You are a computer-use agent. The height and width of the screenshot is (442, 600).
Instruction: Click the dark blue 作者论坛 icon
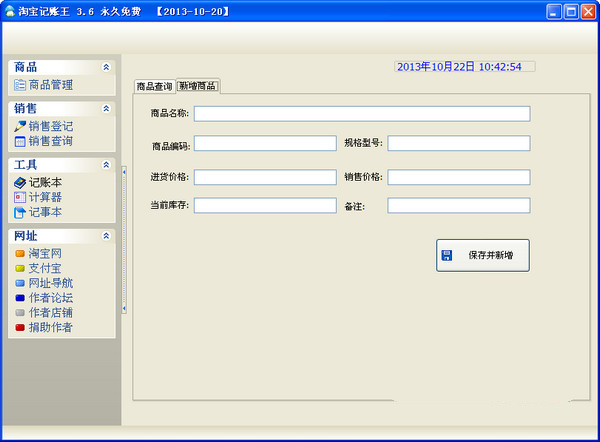click(x=20, y=298)
